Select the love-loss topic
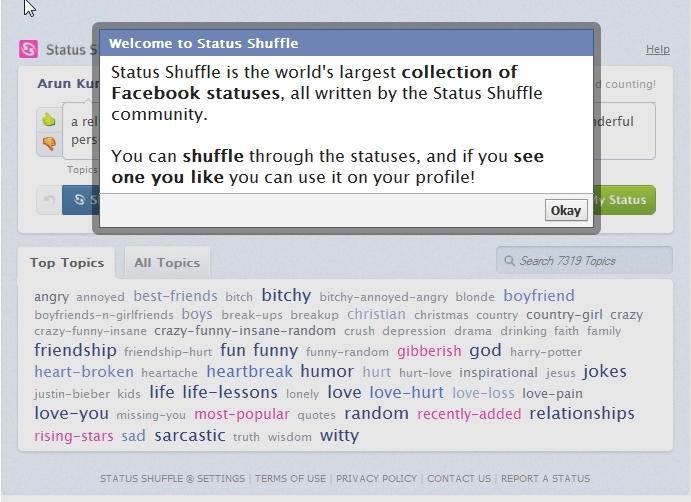Viewport: 691px width, 502px height. tap(483, 393)
